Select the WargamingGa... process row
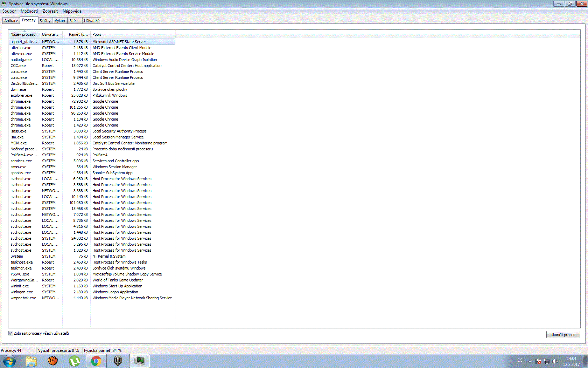Image resolution: width=588 pixels, height=368 pixels. coord(92,280)
